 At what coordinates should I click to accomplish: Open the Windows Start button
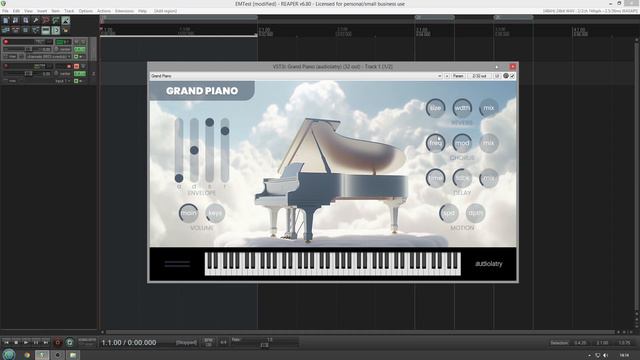[9, 355]
